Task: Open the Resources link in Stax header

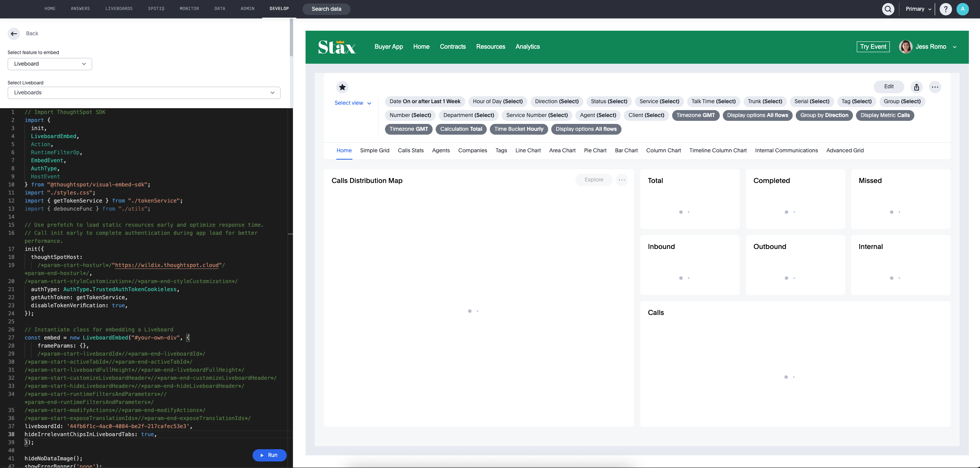Action: [x=491, y=47]
